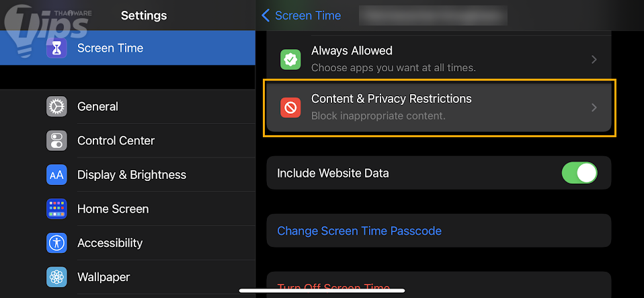Click the Home Screen grid icon
Viewport: 644px width, 298px height.
coord(56,209)
